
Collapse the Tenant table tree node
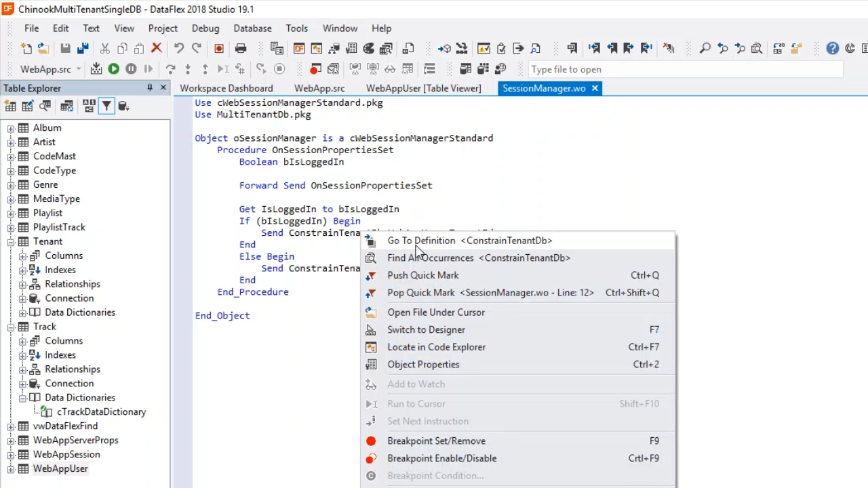(11, 242)
